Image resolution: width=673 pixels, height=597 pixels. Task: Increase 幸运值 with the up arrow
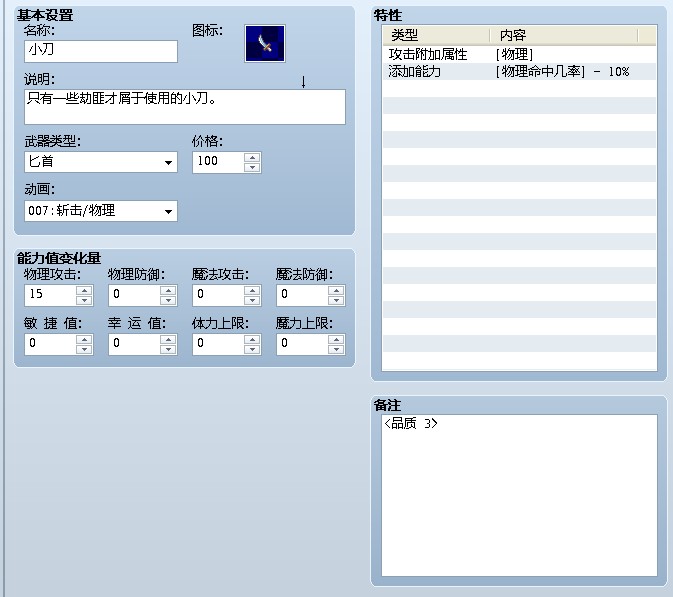click(168, 339)
